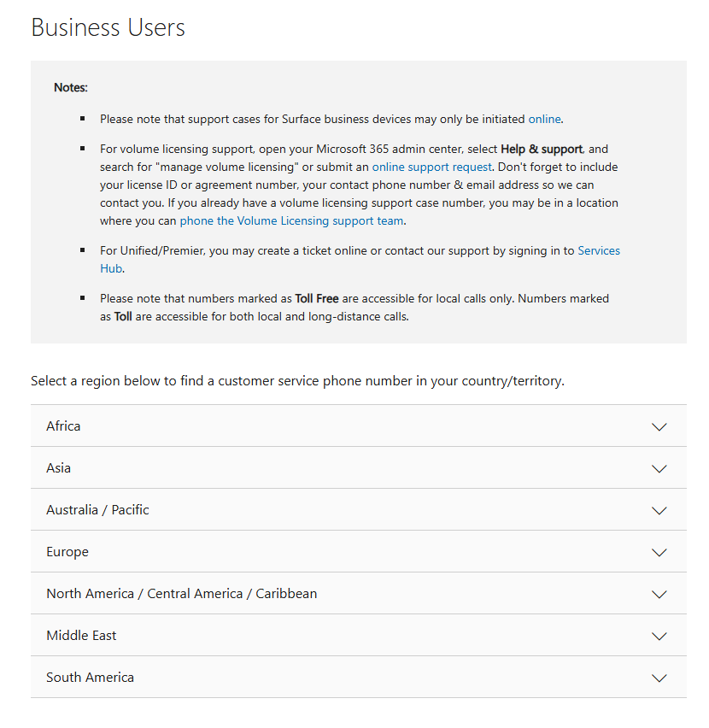Click the down arrow next to Europe

click(x=659, y=552)
